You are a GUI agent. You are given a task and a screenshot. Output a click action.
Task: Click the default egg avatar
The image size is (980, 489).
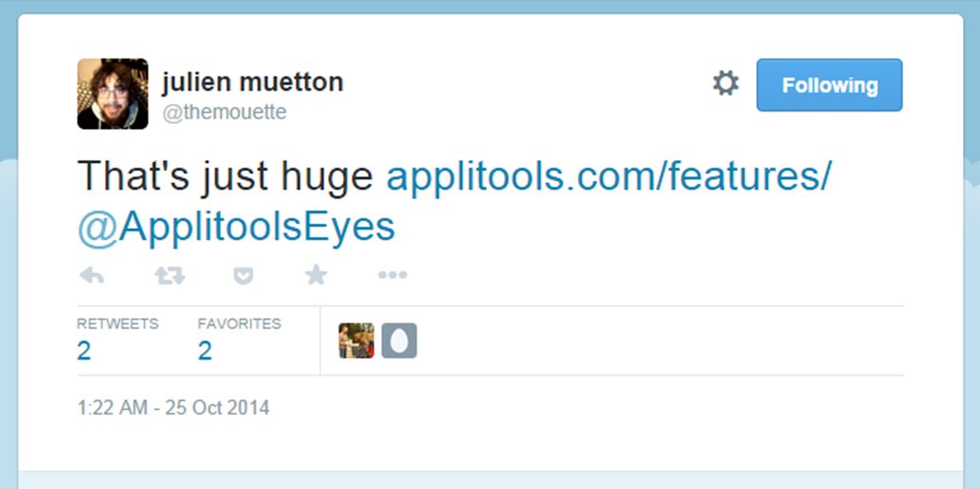(x=399, y=341)
